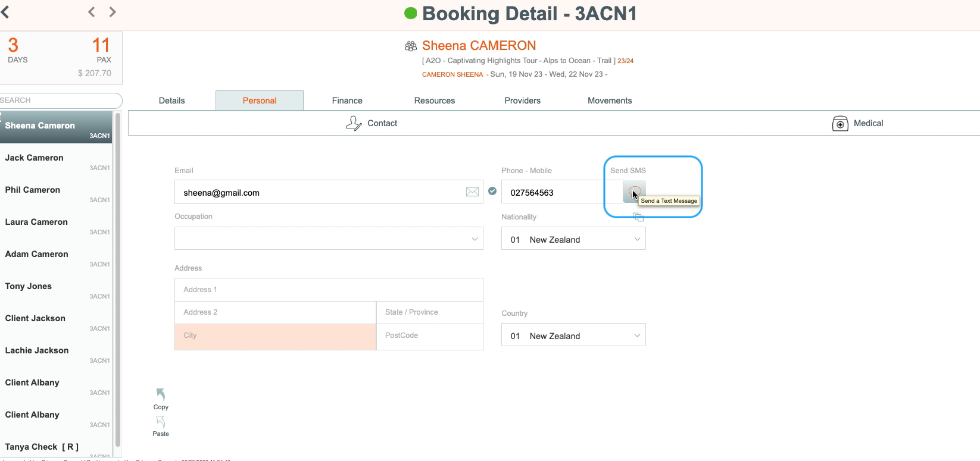
Task: Click the Address 1 field
Action: point(329,290)
